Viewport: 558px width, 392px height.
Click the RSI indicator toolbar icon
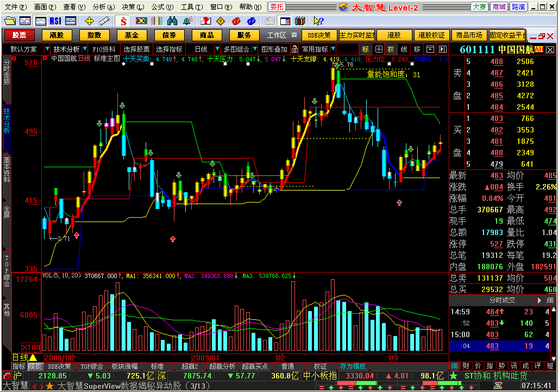[55, 21]
